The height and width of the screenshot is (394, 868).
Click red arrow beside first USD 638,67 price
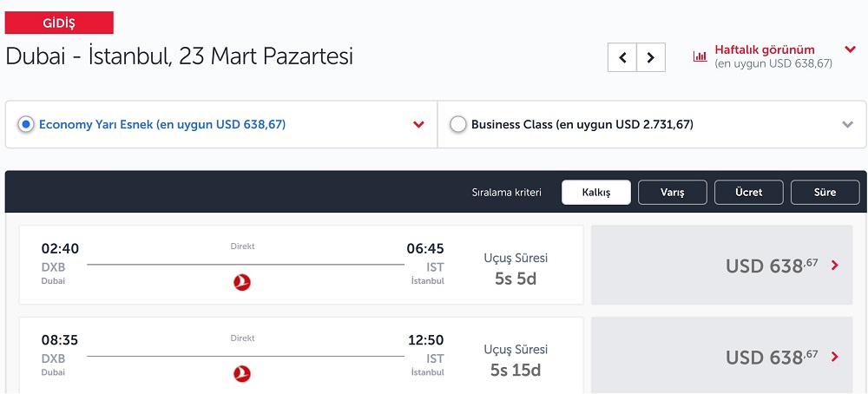(835, 266)
